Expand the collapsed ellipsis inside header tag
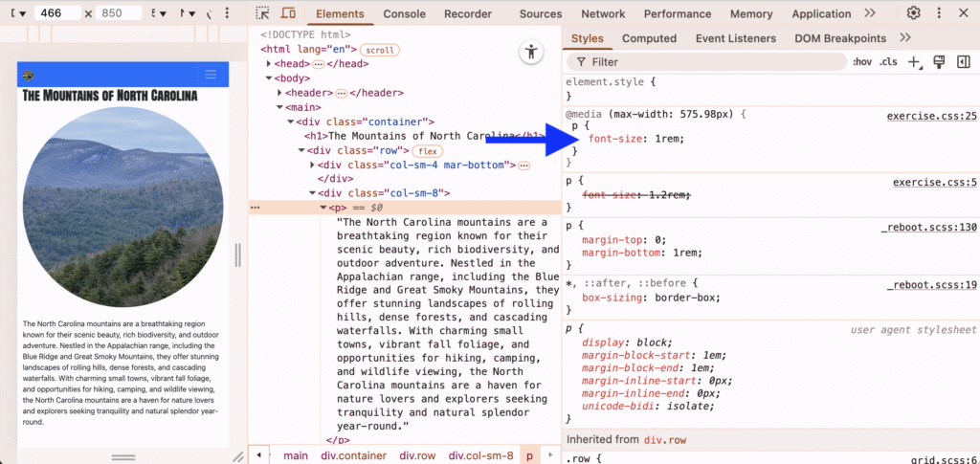Screen dimensions: 980x464 (x=342, y=93)
